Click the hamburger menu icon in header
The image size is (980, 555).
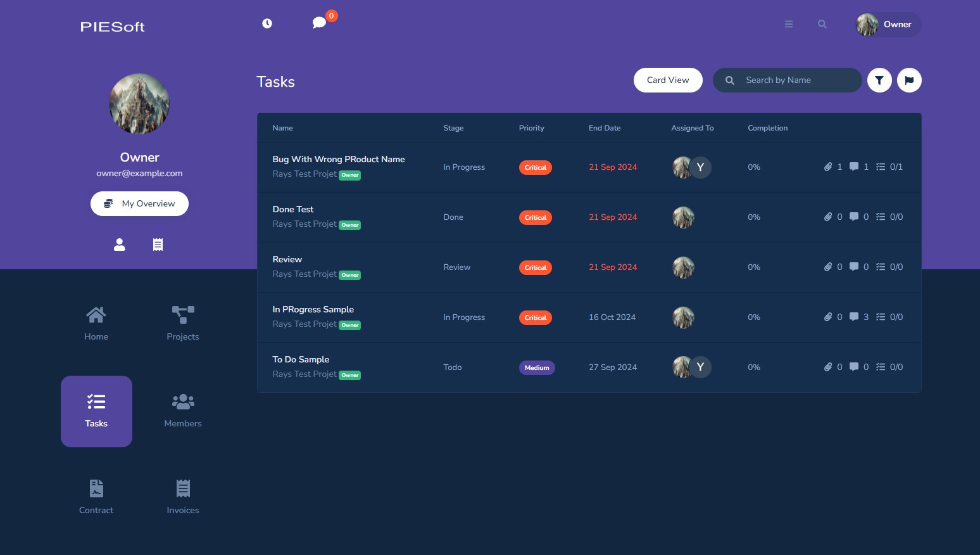point(789,24)
